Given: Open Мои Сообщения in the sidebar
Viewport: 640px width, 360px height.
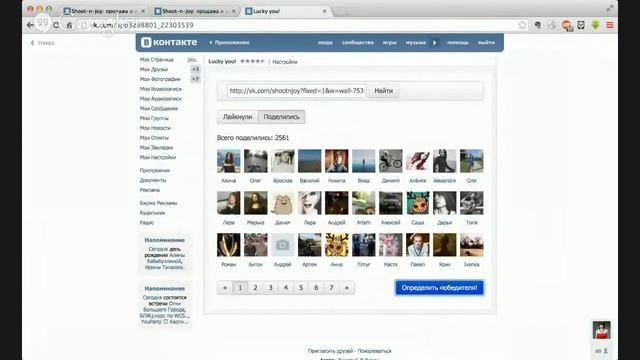Looking at the screenshot, I should (159, 109).
